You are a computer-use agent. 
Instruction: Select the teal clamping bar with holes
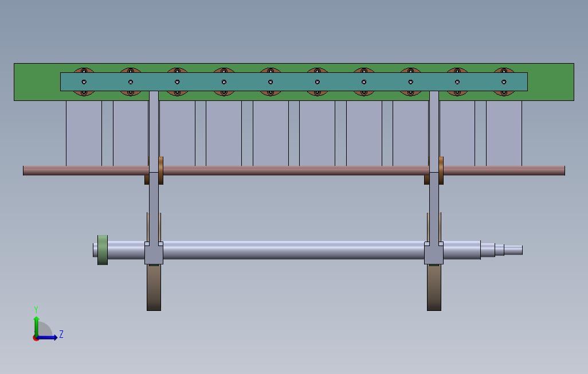click(x=293, y=81)
